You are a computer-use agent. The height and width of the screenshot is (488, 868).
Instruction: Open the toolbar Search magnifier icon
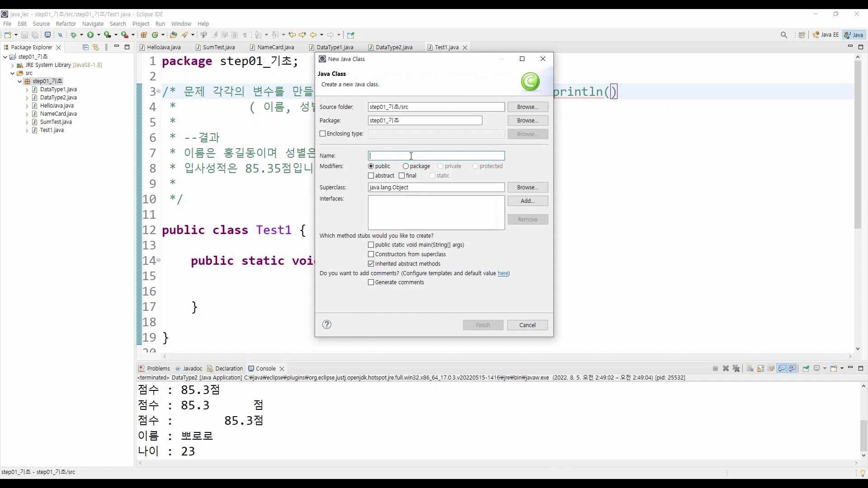(x=784, y=35)
